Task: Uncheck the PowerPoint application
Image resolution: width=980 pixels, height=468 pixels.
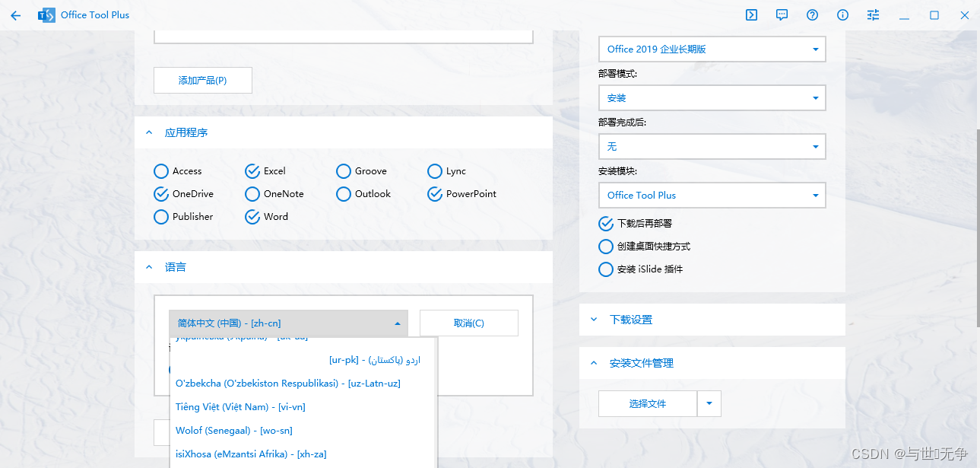Action: click(462, 194)
